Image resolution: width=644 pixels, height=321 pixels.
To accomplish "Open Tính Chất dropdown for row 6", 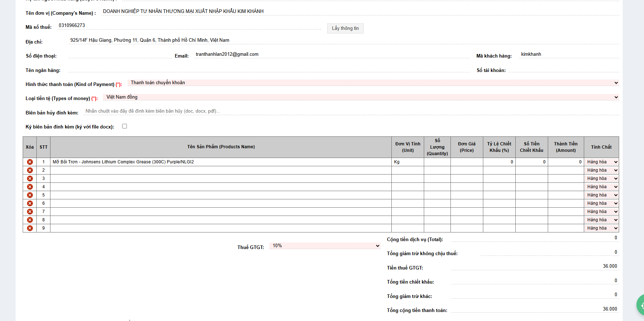I will pos(601,203).
